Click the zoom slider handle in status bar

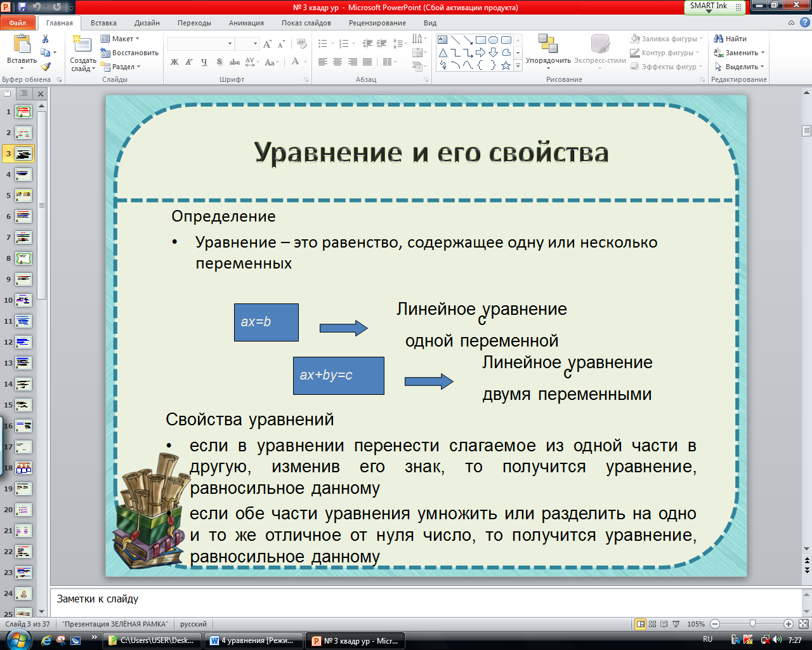point(752,624)
